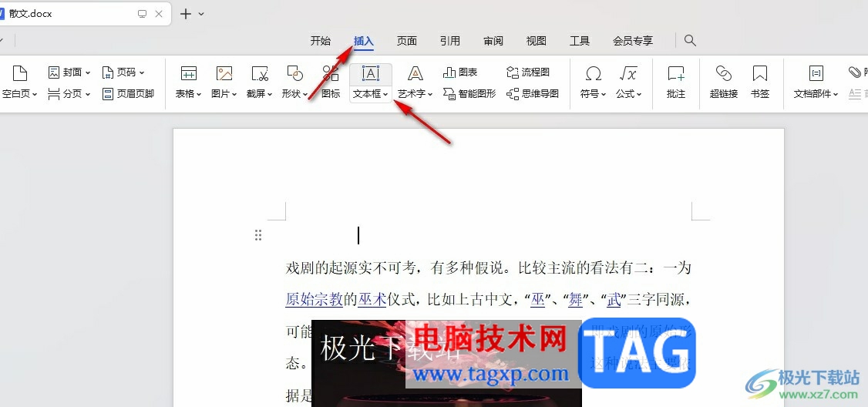The height and width of the screenshot is (407, 868).
Task: Open the symbol (符号) icon
Action: 594,74
